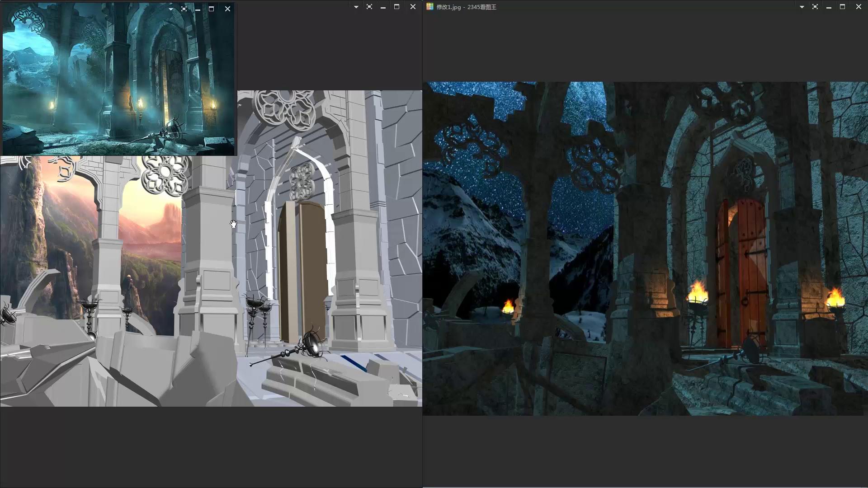Click the 2345看图王 app icon in title bar
Screen dimensions: 868x488
pos(429,7)
